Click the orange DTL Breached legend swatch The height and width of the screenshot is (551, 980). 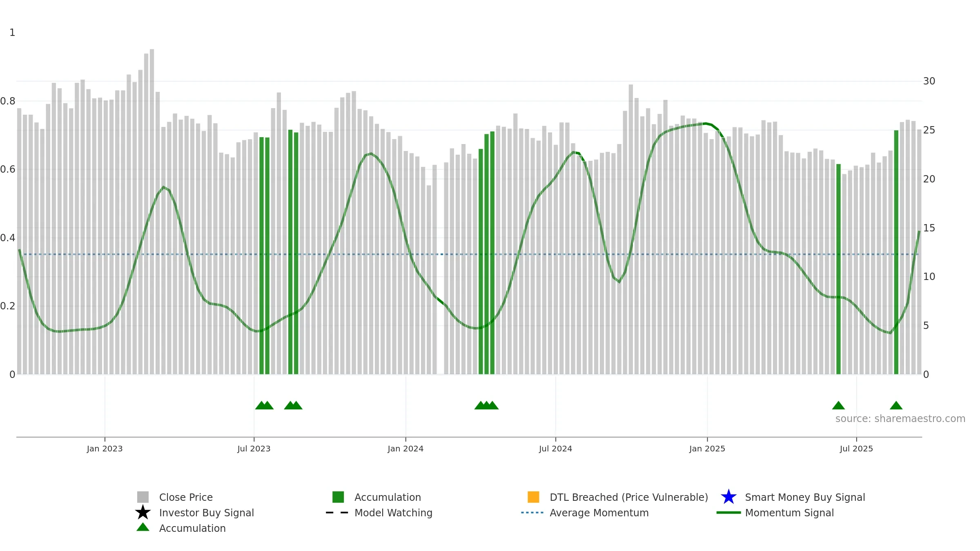click(533, 497)
